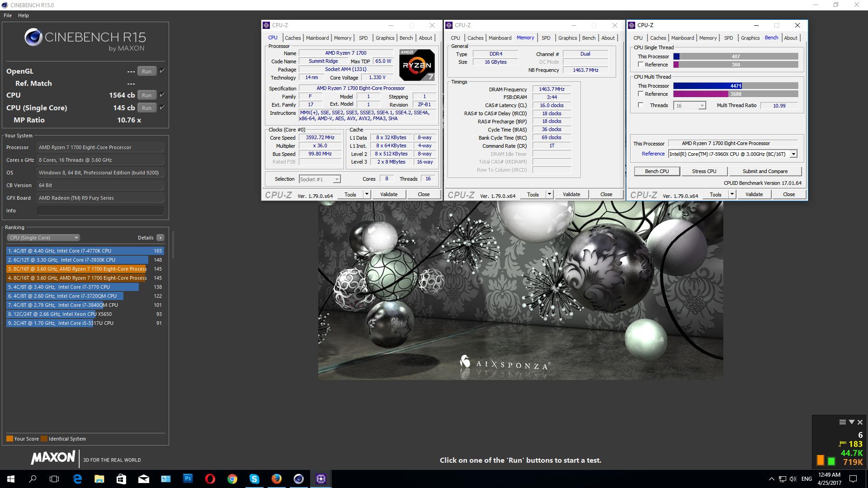Image resolution: width=868 pixels, height=488 pixels.
Task: Open the Windows Start menu
Action: [11, 479]
